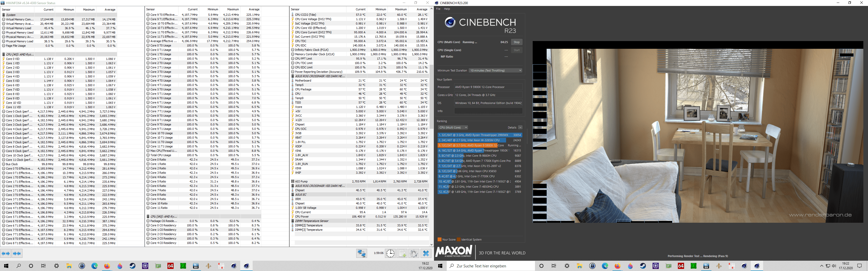The image size is (868, 271).
Task: Select the 'ASUS EC' sensor group header
Action: [360, 195]
